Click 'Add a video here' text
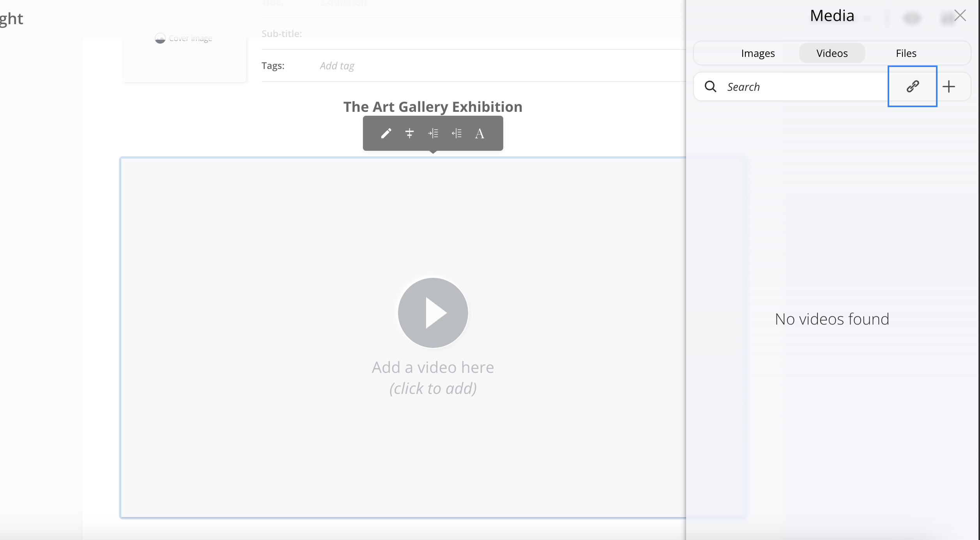 pyautogui.click(x=433, y=367)
